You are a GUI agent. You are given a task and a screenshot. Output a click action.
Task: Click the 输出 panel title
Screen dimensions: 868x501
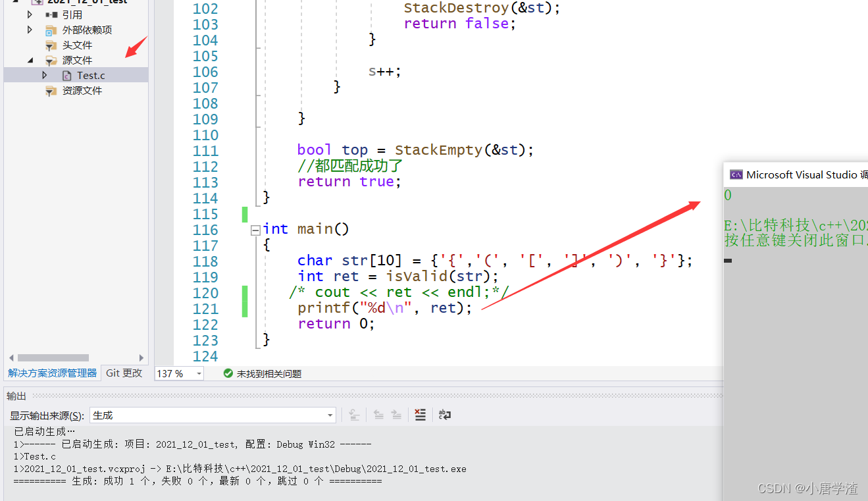pyautogui.click(x=16, y=396)
